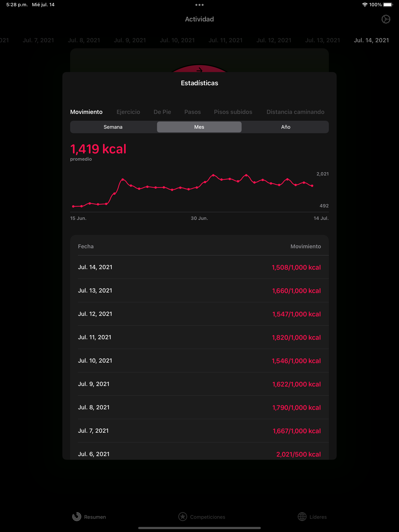Tap the Competiciones star icon
The height and width of the screenshot is (532, 399).
point(183,517)
